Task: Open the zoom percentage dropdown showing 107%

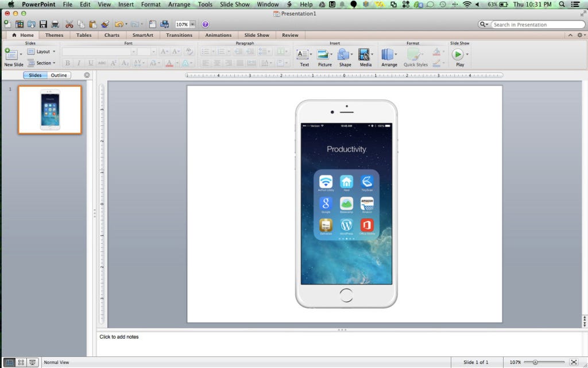Action: tap(192, 24)
